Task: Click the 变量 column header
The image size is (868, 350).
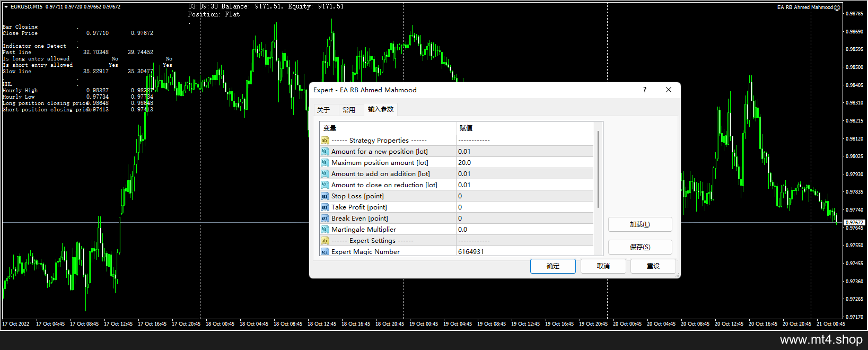Action: click(388, 128)
